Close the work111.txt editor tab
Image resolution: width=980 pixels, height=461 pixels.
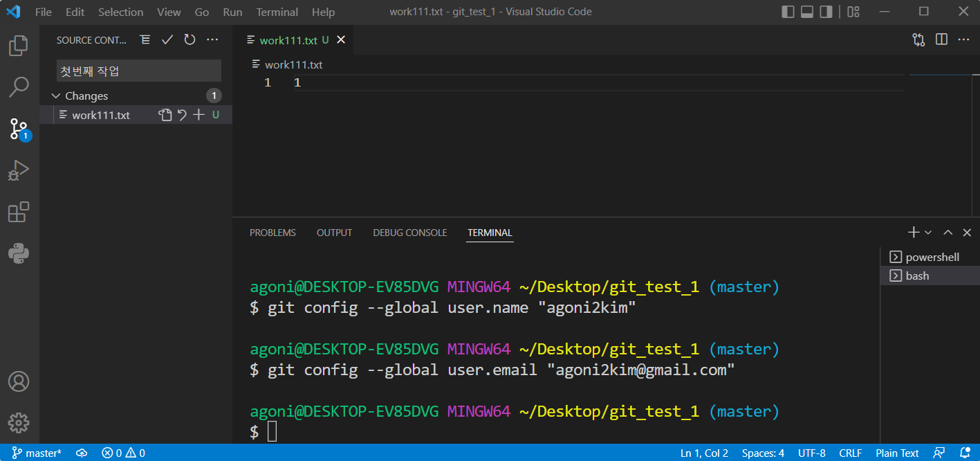pos(340,40)
